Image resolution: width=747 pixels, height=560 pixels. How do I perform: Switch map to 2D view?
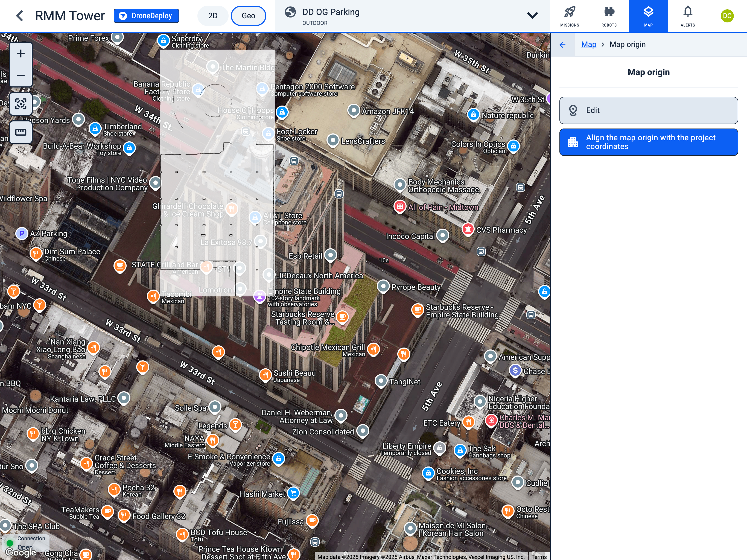coord(212,15)
